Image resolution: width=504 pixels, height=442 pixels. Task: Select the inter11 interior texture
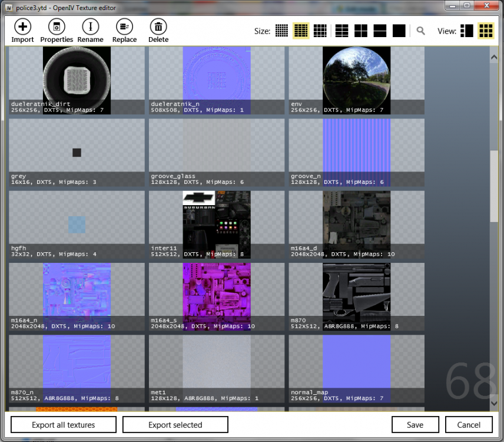[x=217, y=225]
